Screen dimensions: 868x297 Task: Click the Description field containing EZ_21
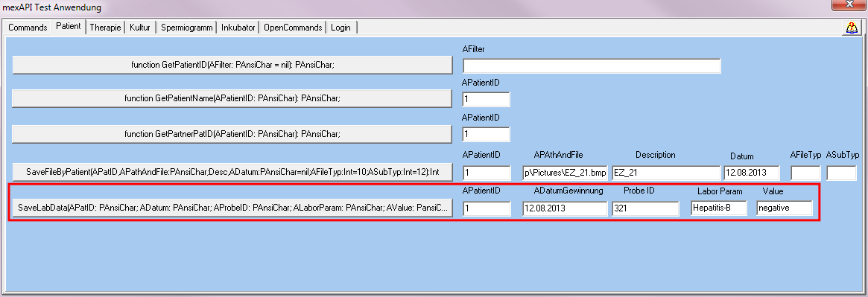click(666, 173)
